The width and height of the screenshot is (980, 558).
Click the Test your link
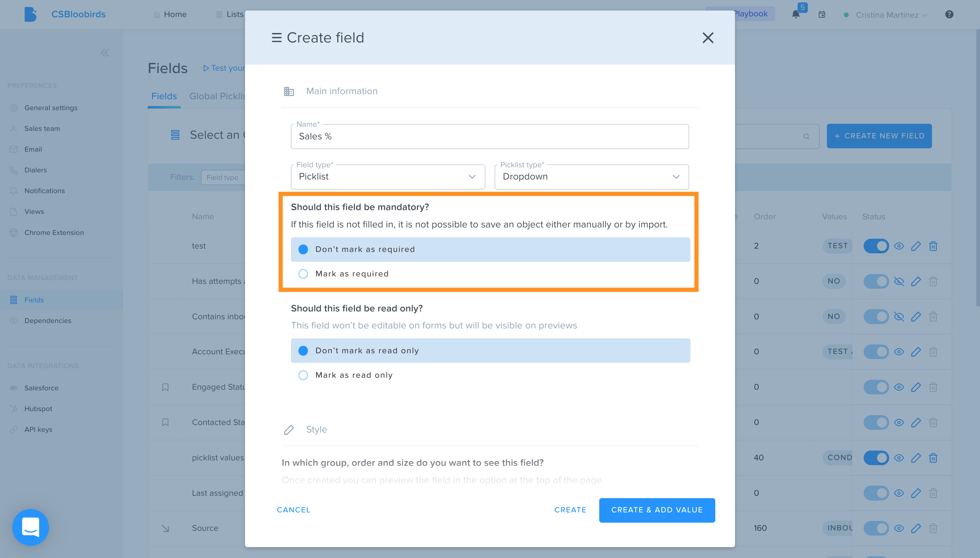pyautogui.click(x=224, y=68)
